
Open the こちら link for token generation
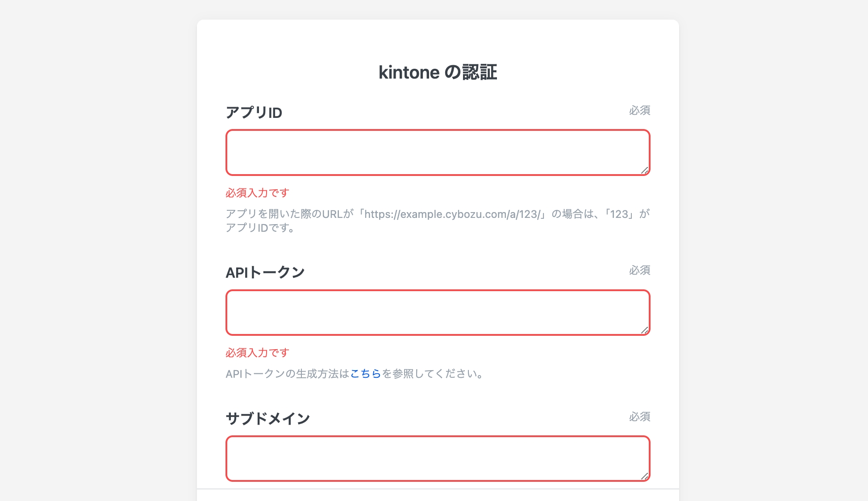365,374
